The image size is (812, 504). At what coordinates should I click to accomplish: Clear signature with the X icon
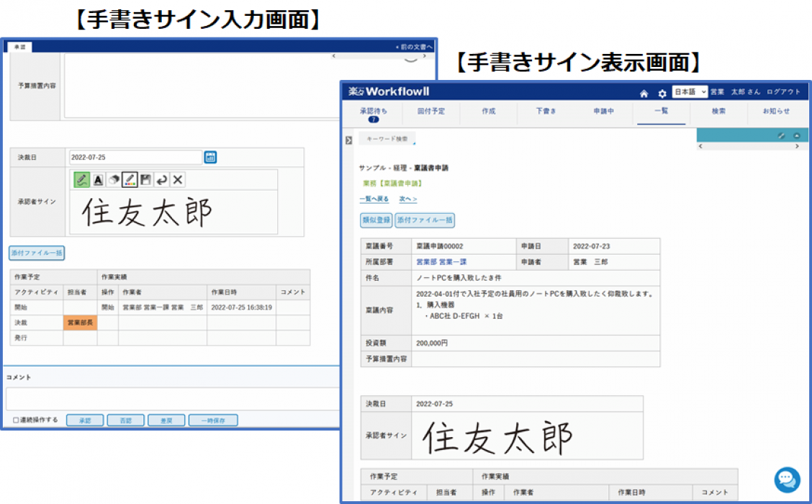178,180
